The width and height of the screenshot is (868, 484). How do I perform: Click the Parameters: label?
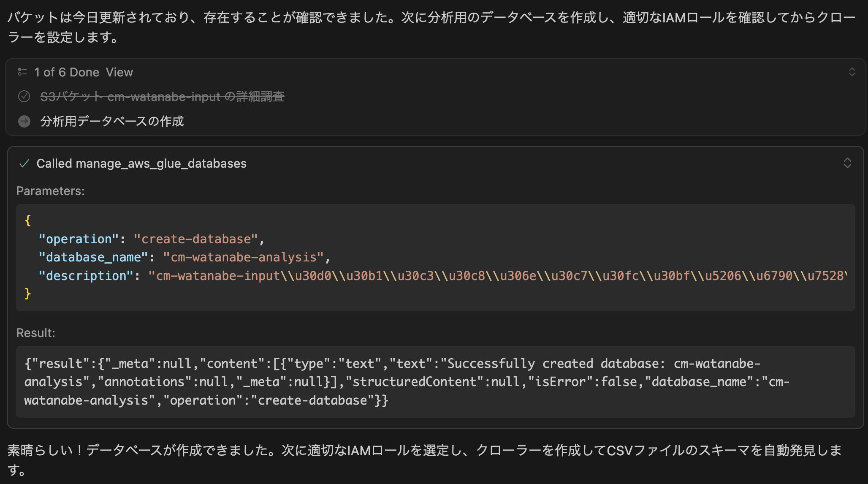coord(51,191)
